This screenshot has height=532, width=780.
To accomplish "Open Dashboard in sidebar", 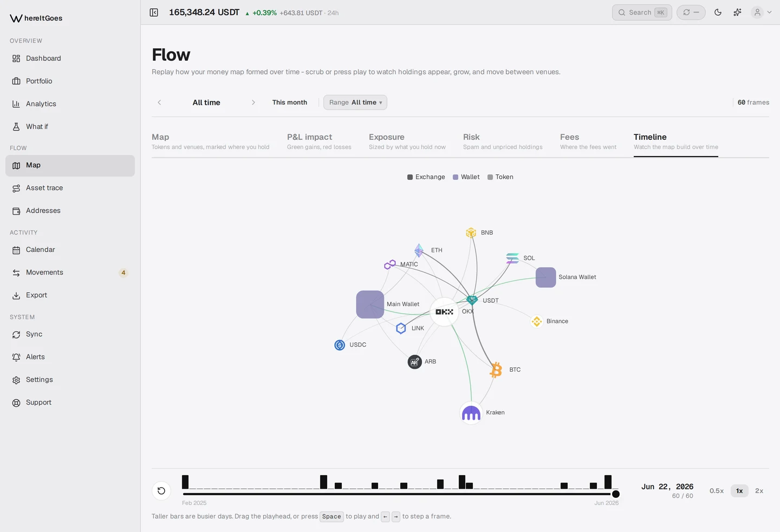I will coord(70,59).
